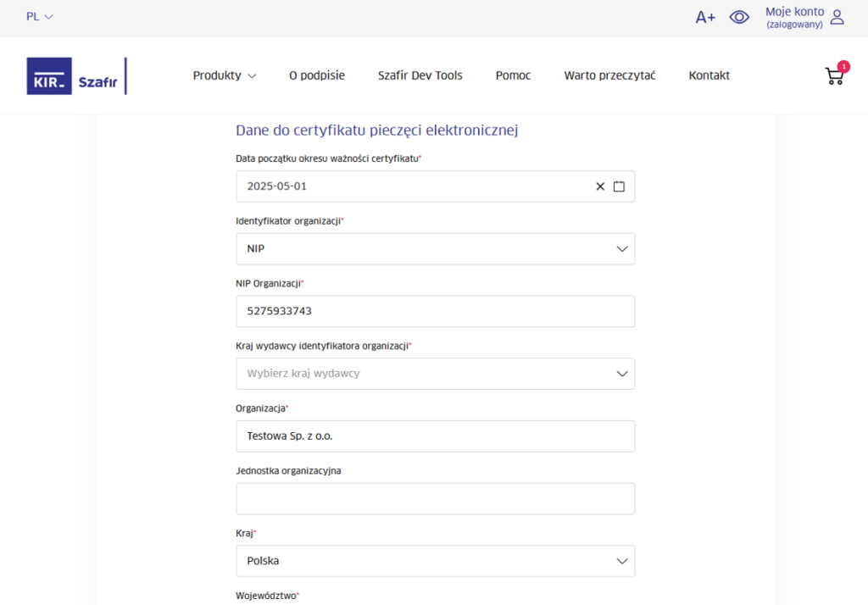
Task: Clear the certificate start date
Action: click(600, 186)
